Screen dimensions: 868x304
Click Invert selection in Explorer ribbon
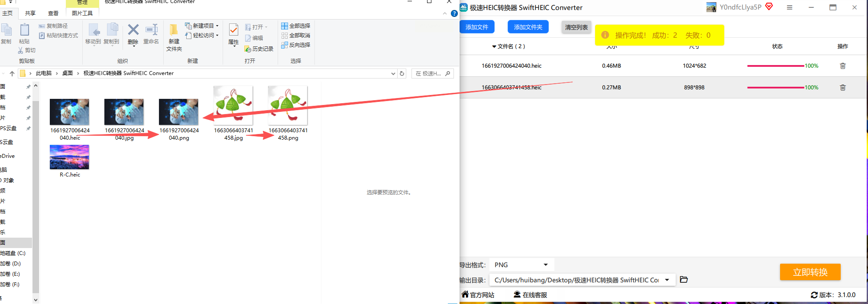click(x=296, y=45)
